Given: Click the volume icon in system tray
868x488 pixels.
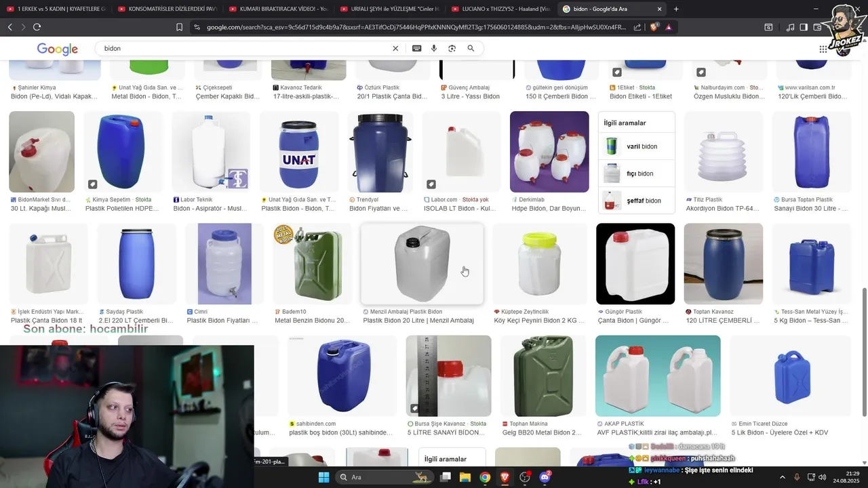Looking at the screenshot, I should click(x=821, y=477).
